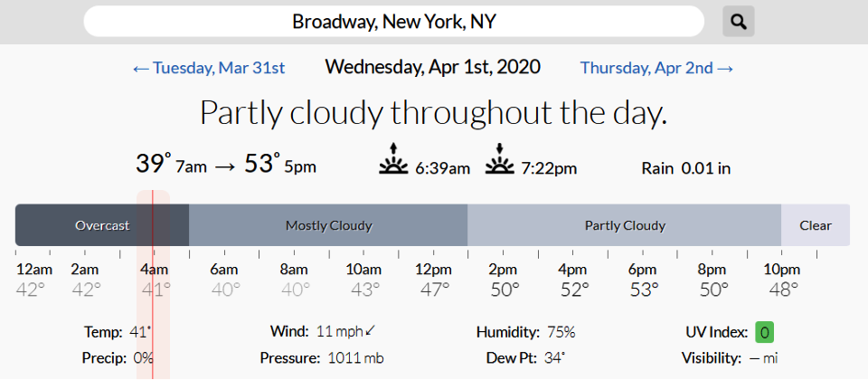Go to previous day Tuesday, Mar 31st
The image size is (868, 380).
209,68
